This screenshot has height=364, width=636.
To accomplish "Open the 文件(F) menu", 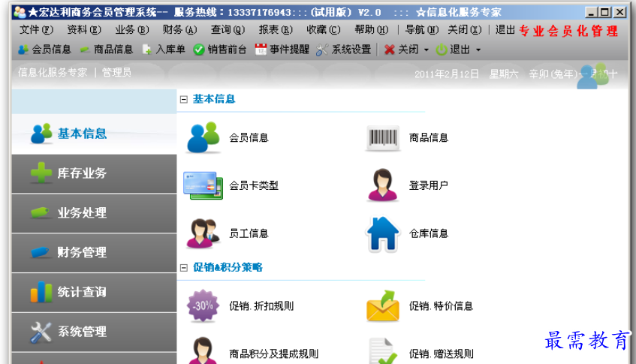I will pyautogui.click(x=36, y=29).
